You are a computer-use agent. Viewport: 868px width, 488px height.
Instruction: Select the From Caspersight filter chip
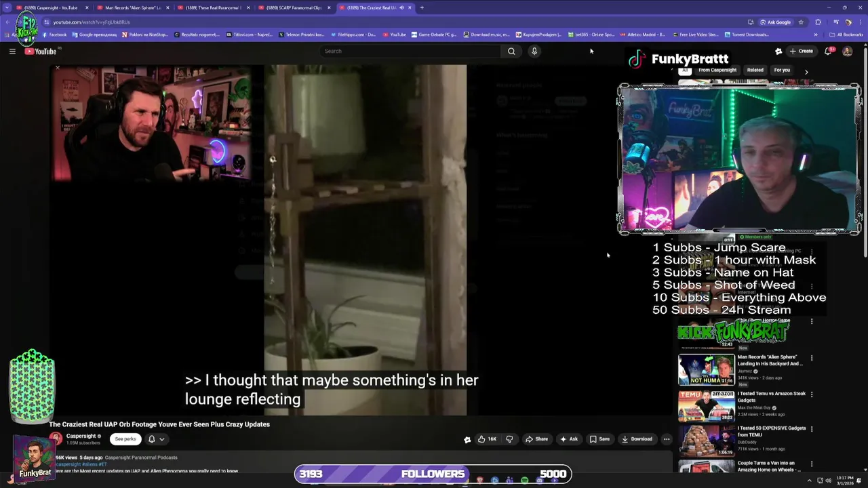point(717,70)
